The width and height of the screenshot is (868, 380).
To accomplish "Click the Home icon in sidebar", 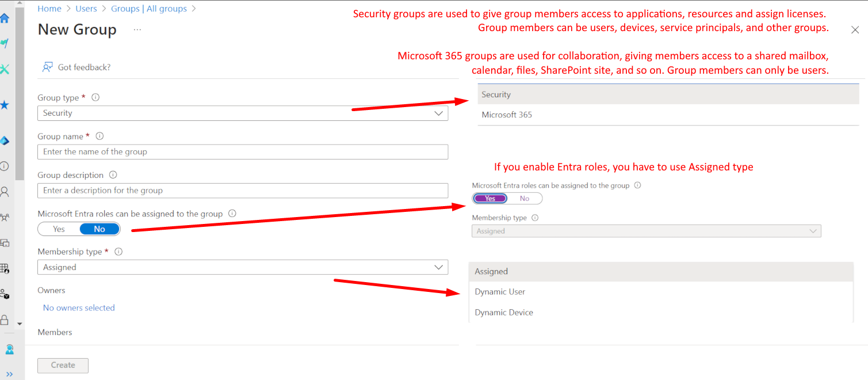I will click(x=5, y=18).
